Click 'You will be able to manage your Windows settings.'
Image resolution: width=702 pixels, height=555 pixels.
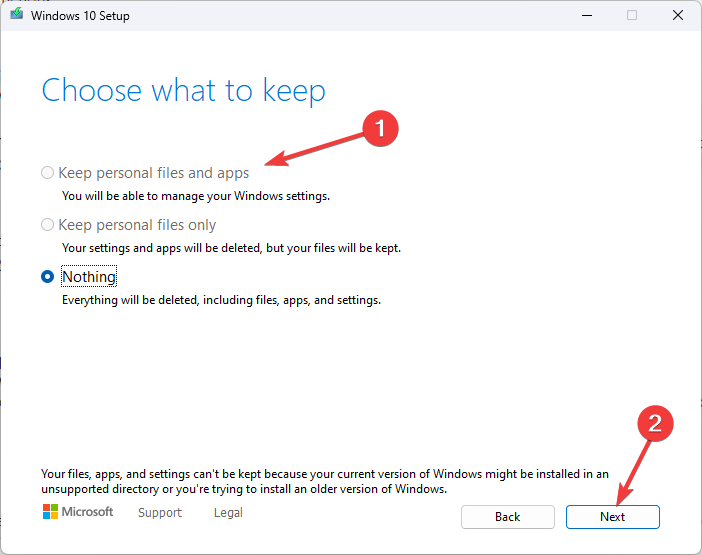pyautogui.click(x=196, y=196)
